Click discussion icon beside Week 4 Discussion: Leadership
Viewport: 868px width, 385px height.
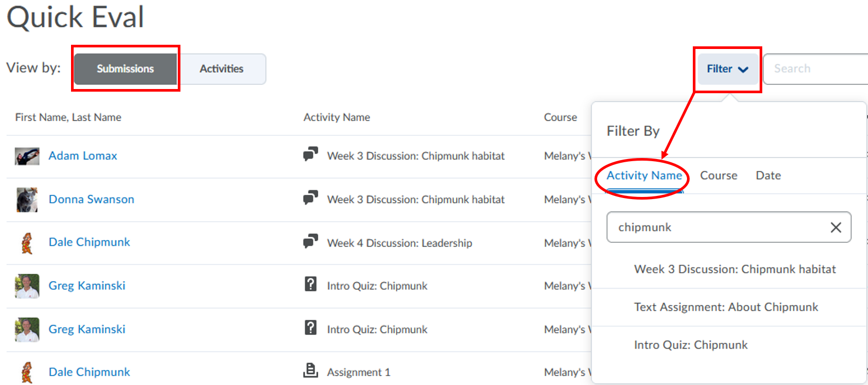[x=310, y=242]
